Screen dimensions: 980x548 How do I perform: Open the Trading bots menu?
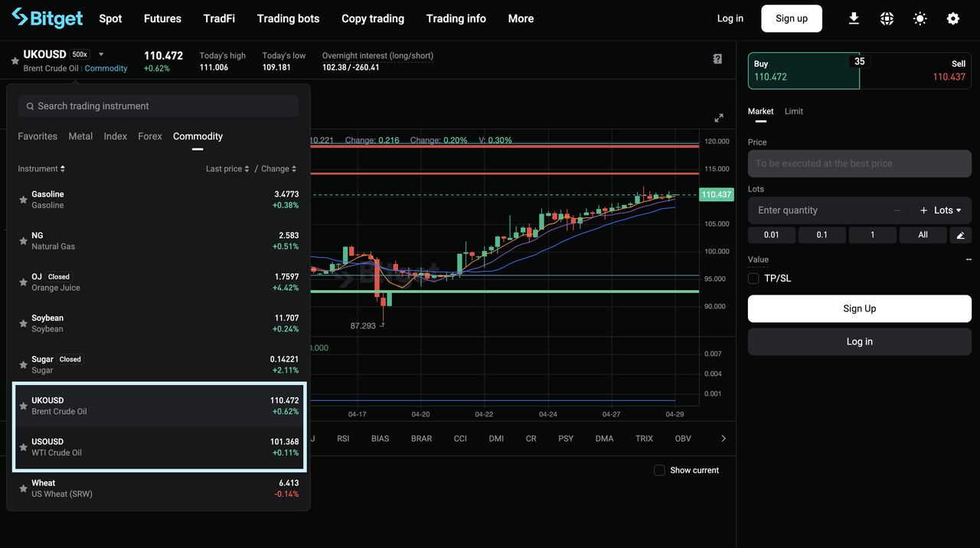coord(288,18)
